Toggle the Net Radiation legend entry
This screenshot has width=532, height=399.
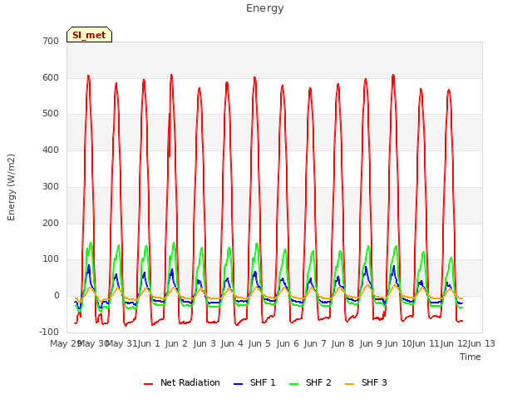tap(182, 382)
